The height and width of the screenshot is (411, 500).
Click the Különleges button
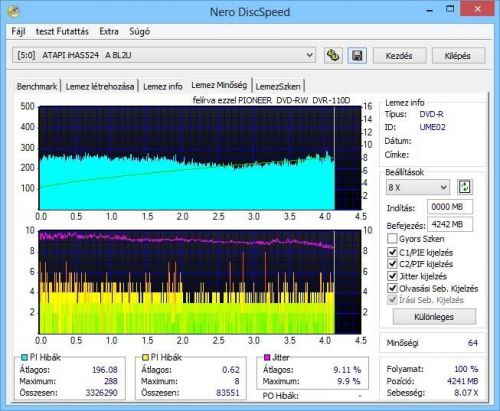pos(434,316)
